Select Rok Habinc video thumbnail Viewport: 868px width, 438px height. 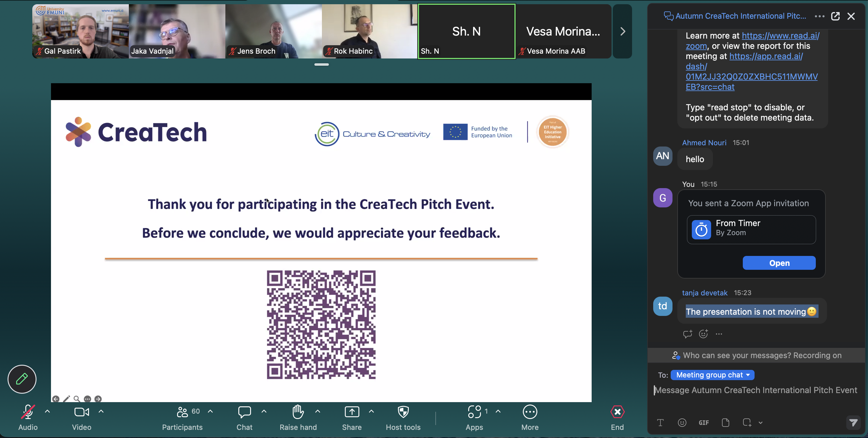370,31
